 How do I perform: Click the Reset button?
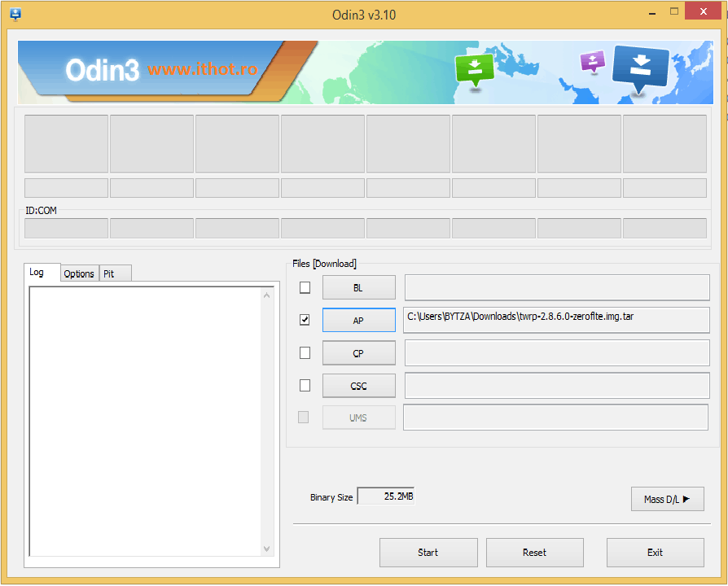click(x=534, y=552)
